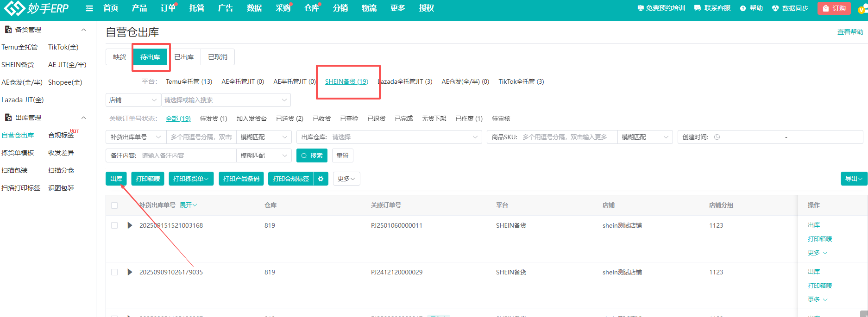Filter platform by Temu全托管 (13)

[189, 81]
